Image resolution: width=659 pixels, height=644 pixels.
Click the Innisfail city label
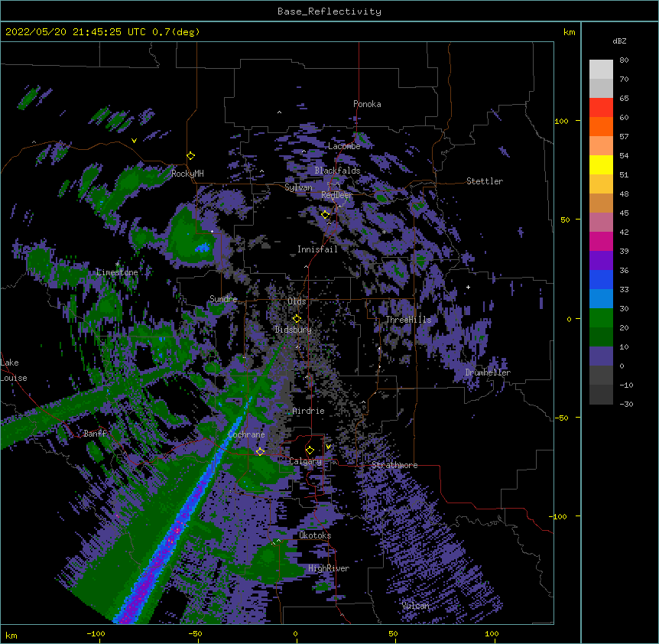pos(317,249)
